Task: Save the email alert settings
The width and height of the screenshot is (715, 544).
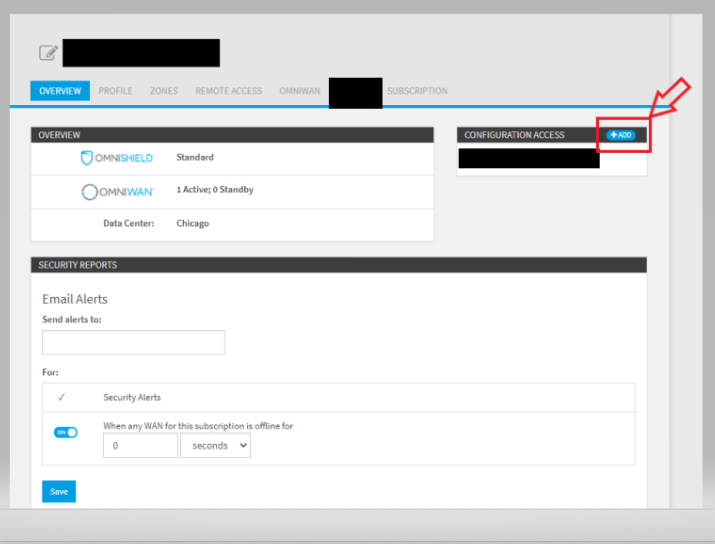Action: [x=59, y=492]
